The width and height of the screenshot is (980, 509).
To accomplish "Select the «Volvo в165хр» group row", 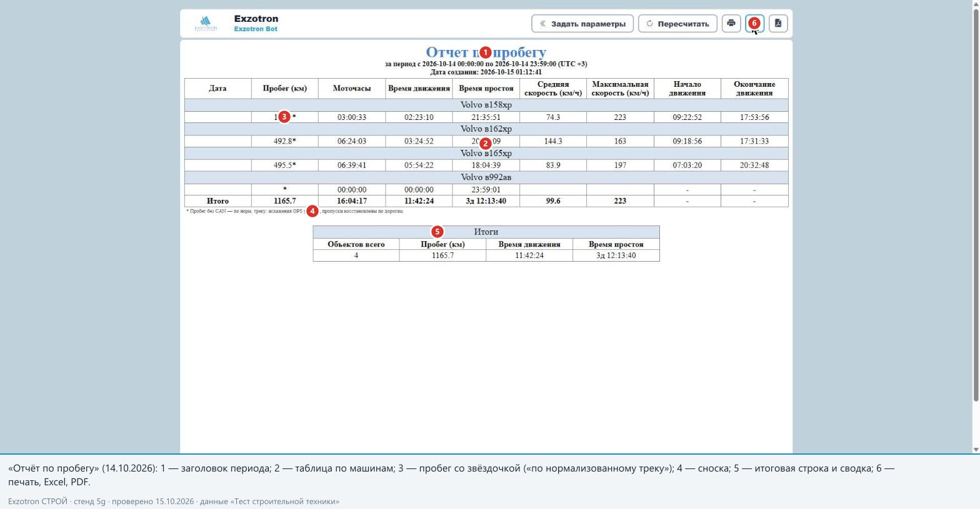I will (486, 153).
